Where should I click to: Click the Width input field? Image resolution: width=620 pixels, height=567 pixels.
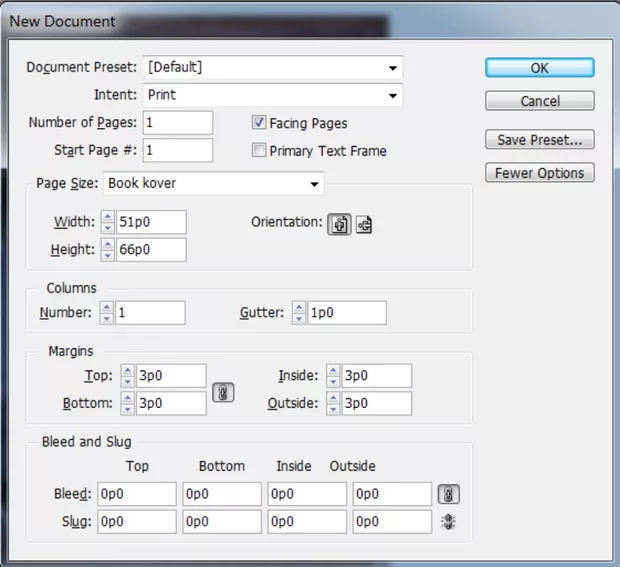[x=151, y=222]
